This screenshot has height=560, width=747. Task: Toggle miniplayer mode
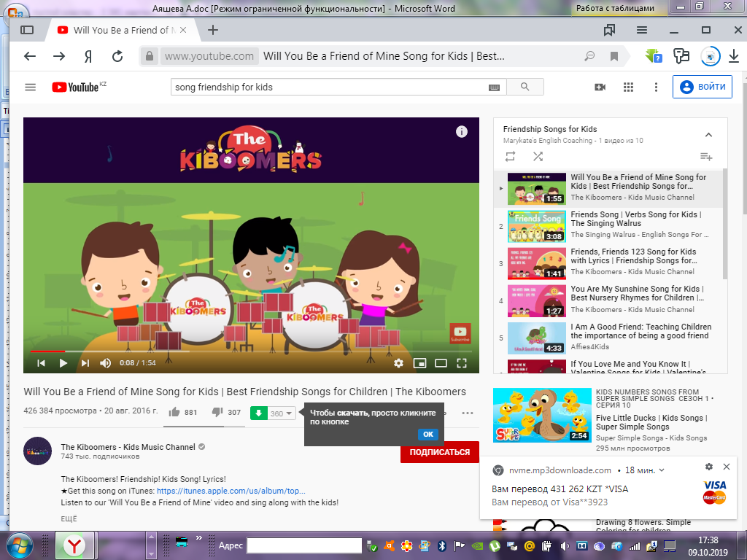tap(419, 363)
